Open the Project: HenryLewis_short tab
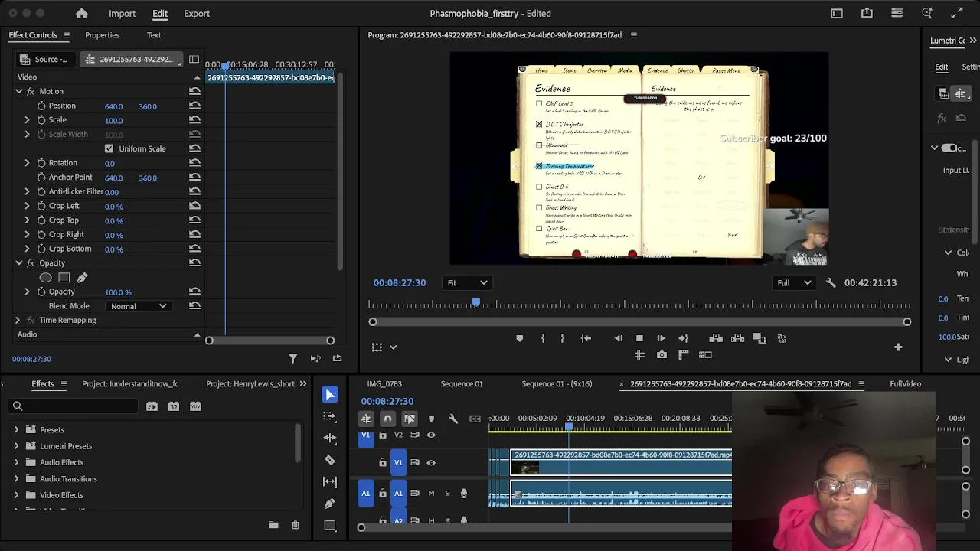The height and width of the screenshot is (551, 980). coord(250,384)
